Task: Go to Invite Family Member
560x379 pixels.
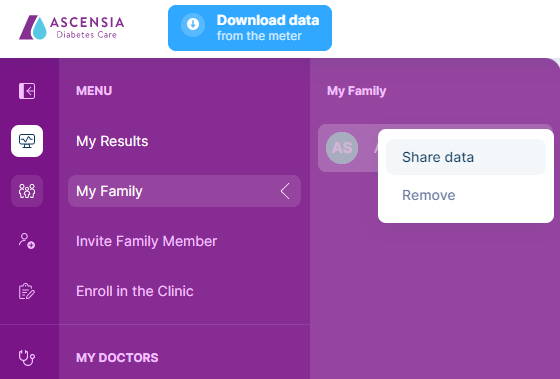Action: 146,241
